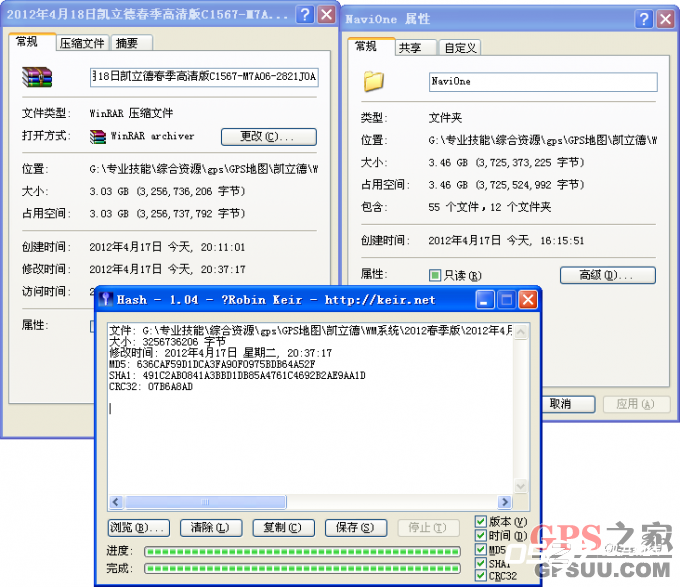Select 常规 tab in NaviOne properties
This screenshot has width=680, height=587.
point(371,46)
